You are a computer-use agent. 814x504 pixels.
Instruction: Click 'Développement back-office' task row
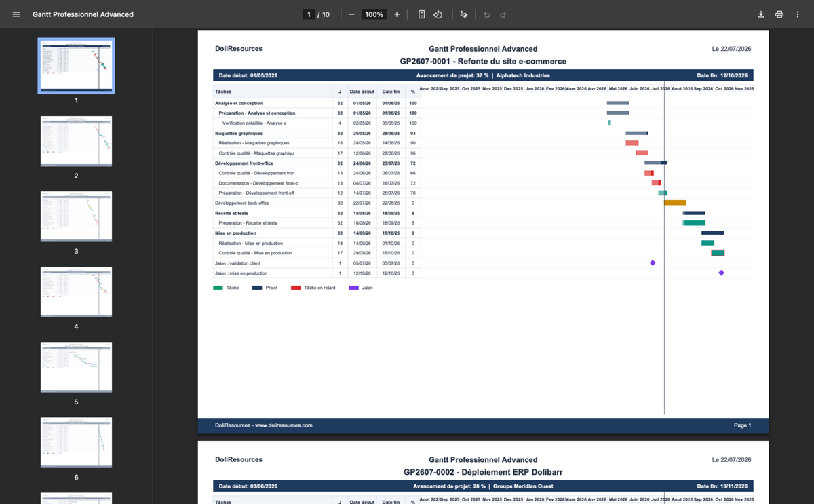(x=317, y=203)
